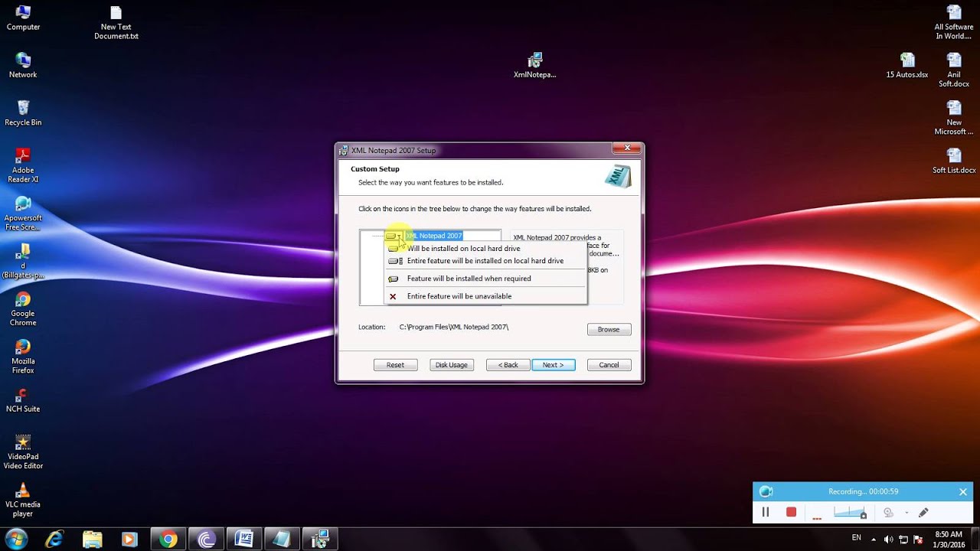Open Disk Usage dialog
Screen dimensions: 980x551
pos(452,365)
